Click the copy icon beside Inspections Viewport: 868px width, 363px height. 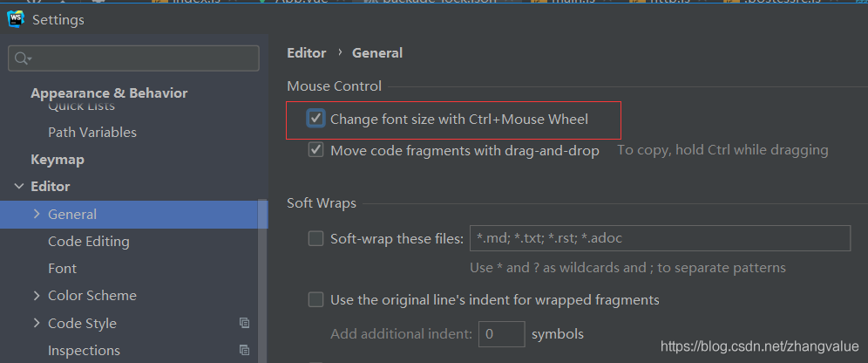coord(244,351)
